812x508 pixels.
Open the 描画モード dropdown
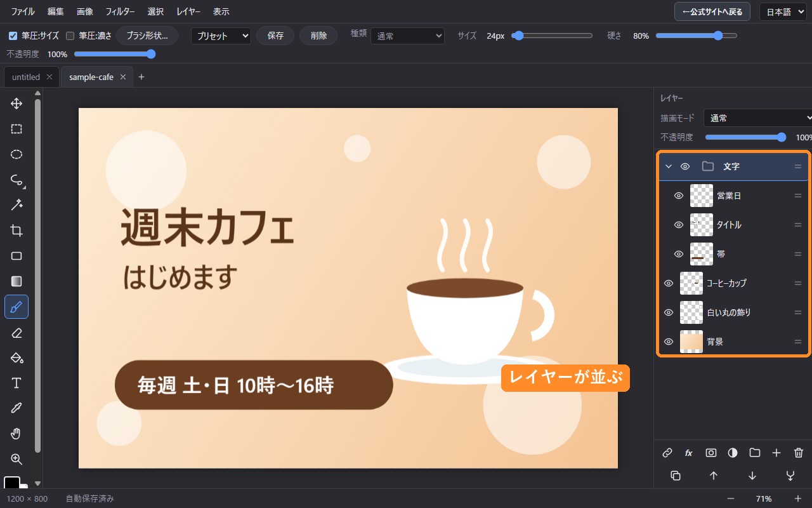(758, 118)
